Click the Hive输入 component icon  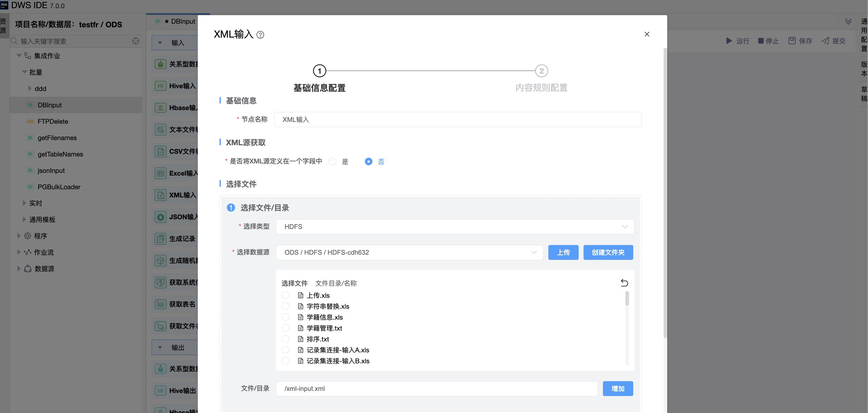click(x=160, y=86)
